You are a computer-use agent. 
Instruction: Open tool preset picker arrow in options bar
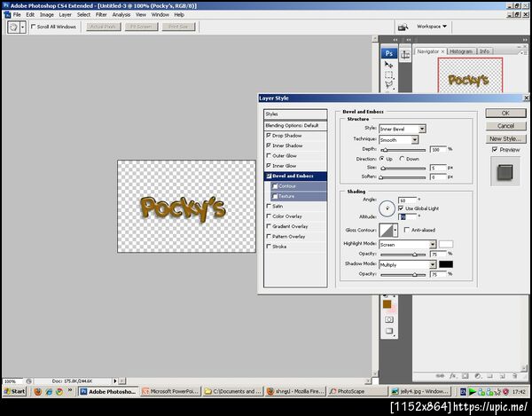[23, 27]
